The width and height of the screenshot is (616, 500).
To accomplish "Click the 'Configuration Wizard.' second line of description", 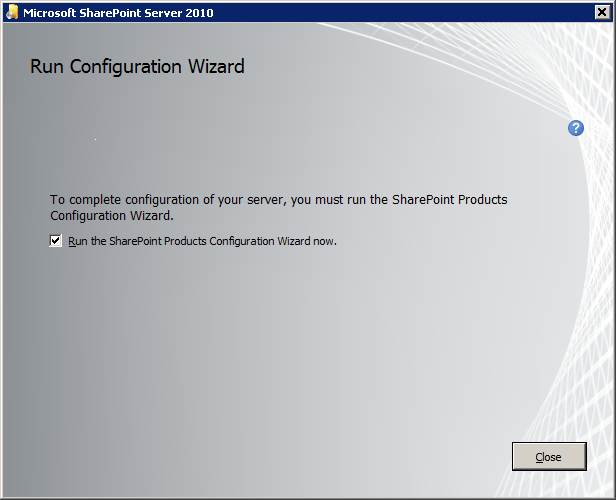I will pyautogui.click(x=112, y=215).
